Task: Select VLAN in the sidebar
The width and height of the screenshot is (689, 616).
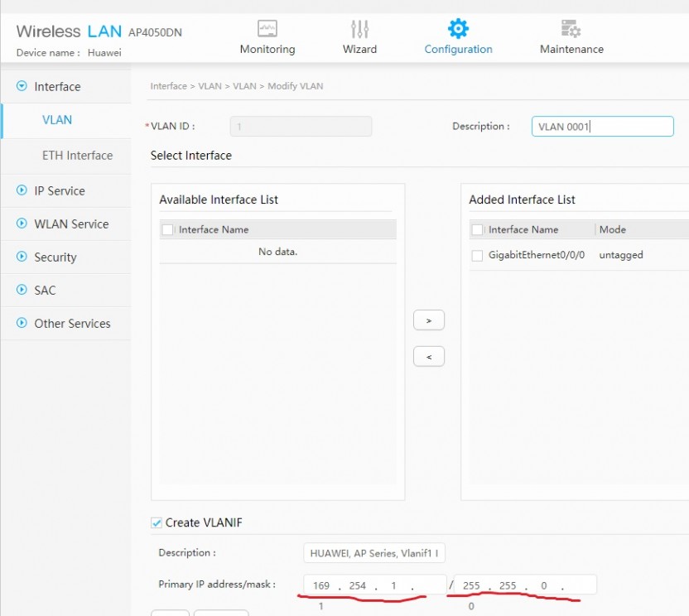Action: 57,120
